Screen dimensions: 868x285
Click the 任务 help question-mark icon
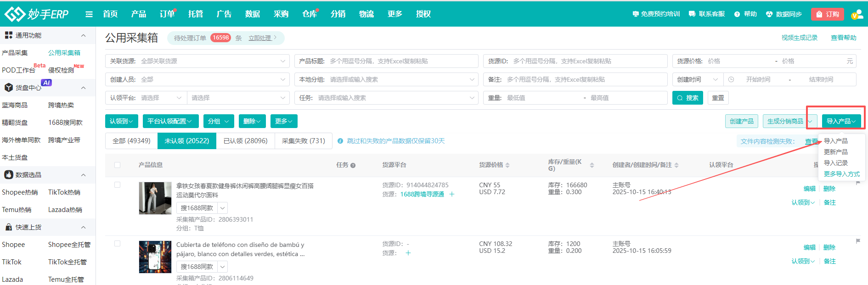pyautogui.click(x=353, y=166)
